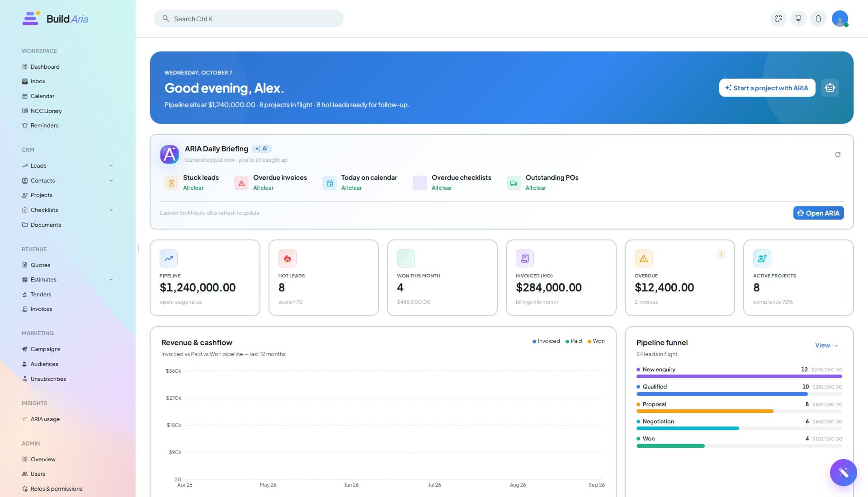The height and width of the screenshot is (497, 868).
Task: Click the sidebar collapse handle
Action: [x=138, y=248]
